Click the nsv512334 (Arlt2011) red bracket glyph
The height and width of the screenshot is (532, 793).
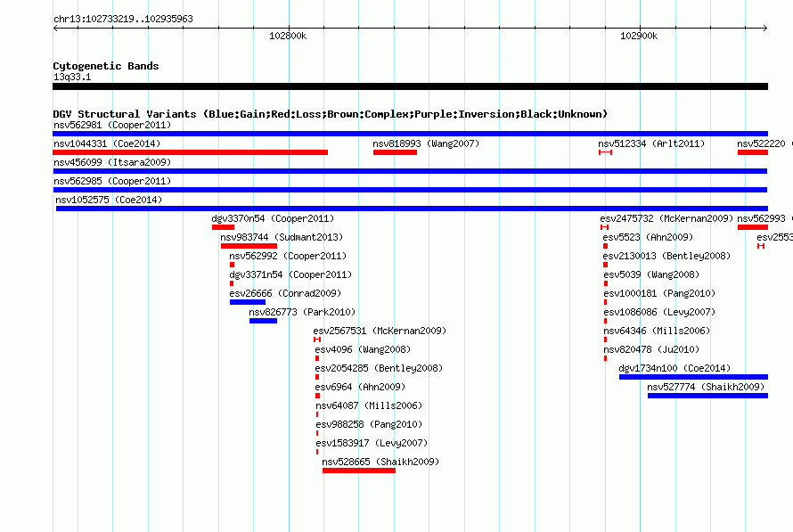pyautogui.click(x=605, y=152)
